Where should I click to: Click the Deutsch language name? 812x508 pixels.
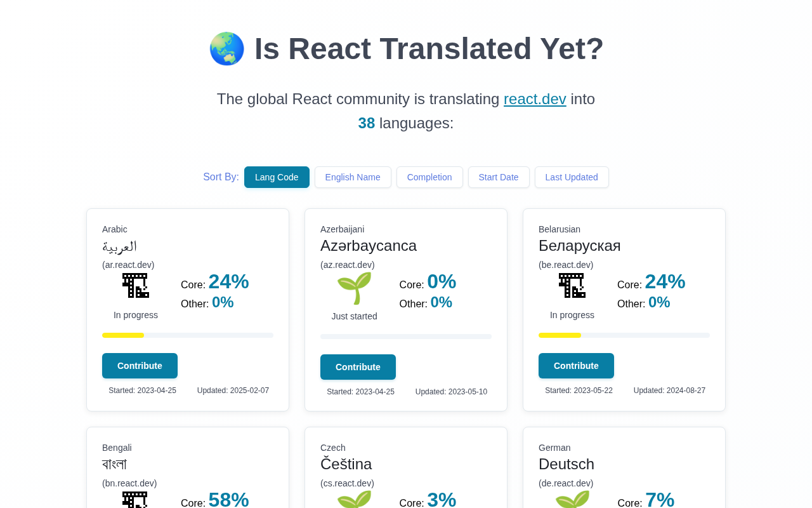click(x=566, y=464)
